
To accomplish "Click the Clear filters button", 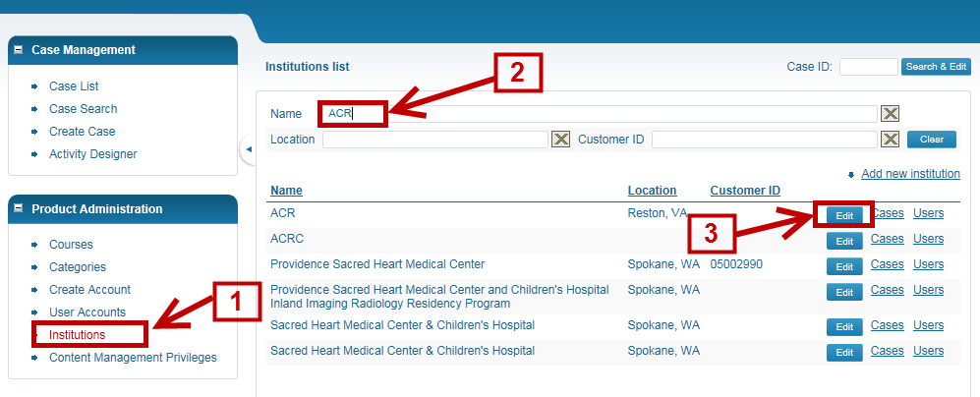I will [x=931, y=140].
